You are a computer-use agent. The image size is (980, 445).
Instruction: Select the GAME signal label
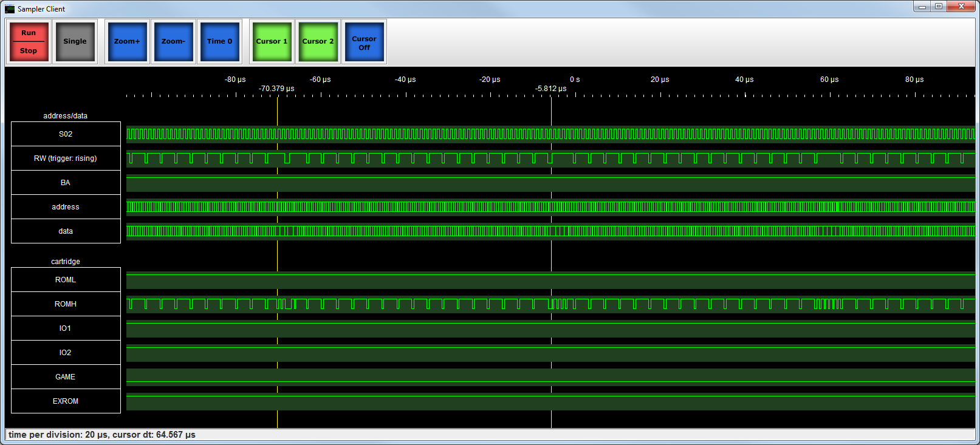pyautogui.click(x=66, y=377)
